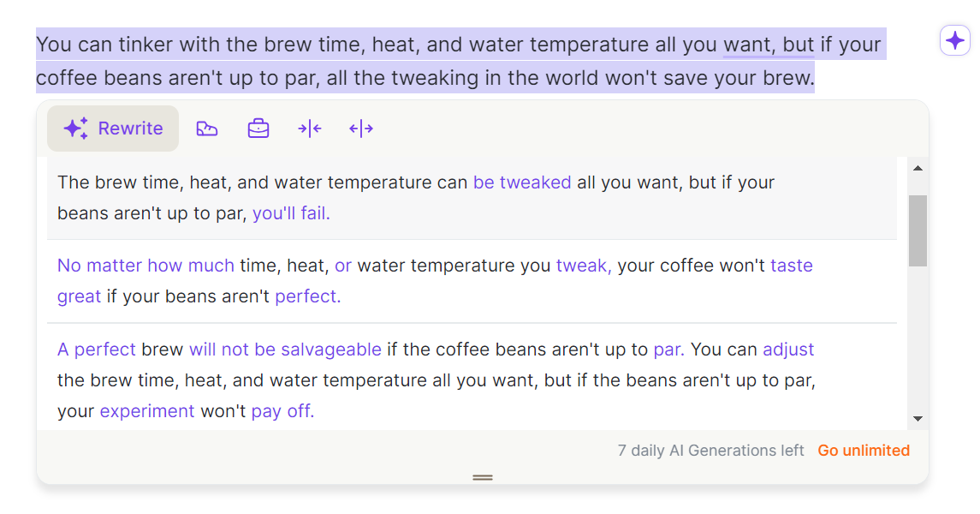
Task: Click the resize handle at the panel bottom
Action: pyautogui.click(x=483, y=477)
